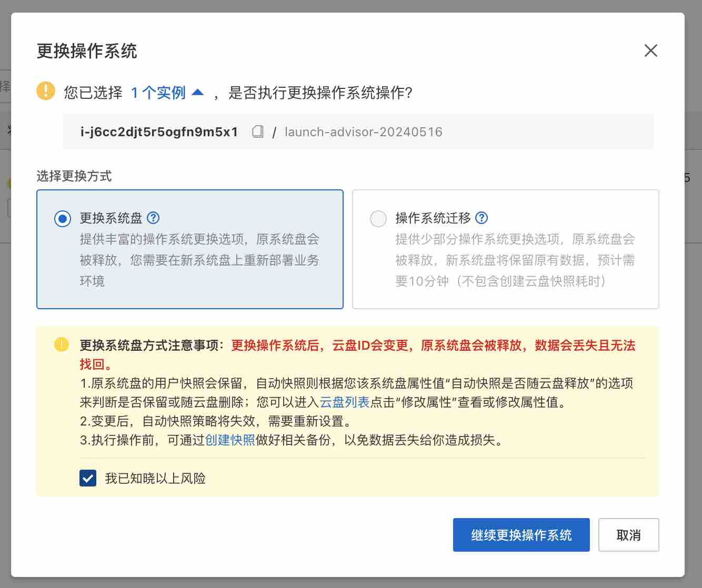Click the instance name launch-advisor-20240516
Screen dimensions: 702x588
click(x=363, y=132)
